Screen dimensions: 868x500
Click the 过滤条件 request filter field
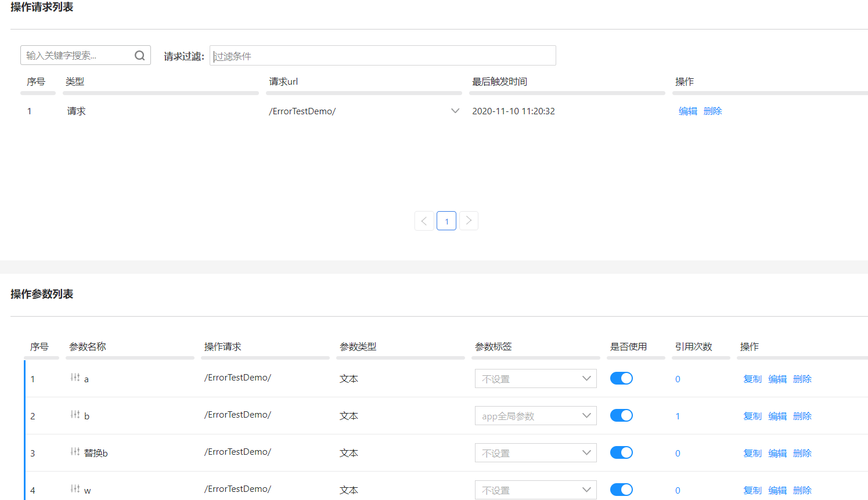pyautogui.click(x=382, y=56)
